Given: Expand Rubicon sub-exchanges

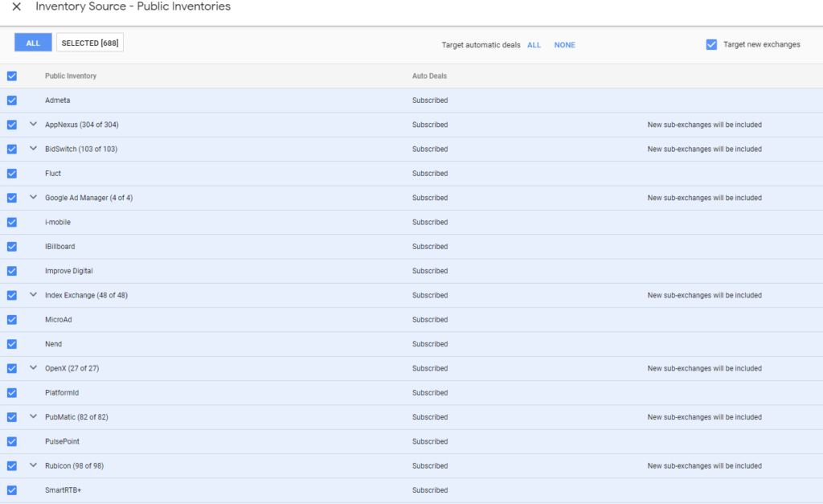Looking at the screenshot, I should pos(33,465).
